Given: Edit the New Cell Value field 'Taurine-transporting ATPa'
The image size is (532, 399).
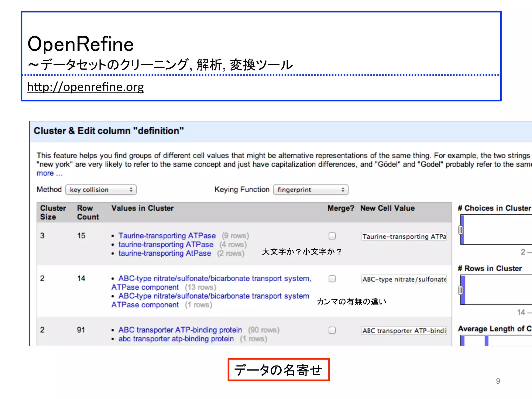Looking at the screenshot, I should (404, 236).
